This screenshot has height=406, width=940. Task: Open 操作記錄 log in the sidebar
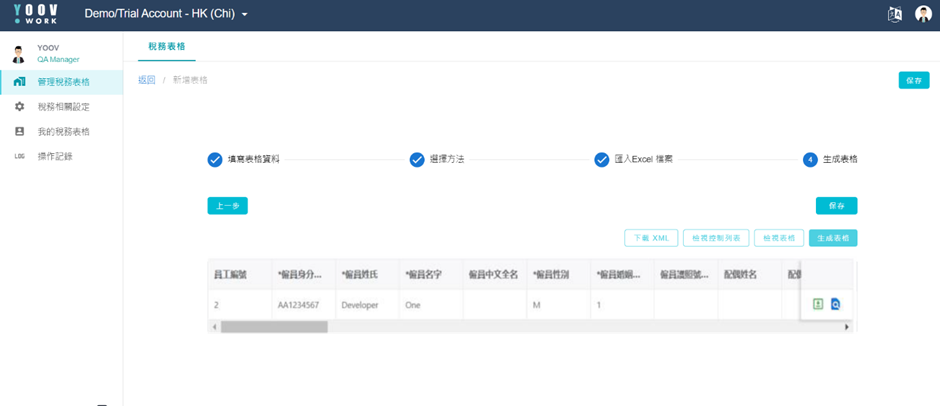click(x=61, y=157)
